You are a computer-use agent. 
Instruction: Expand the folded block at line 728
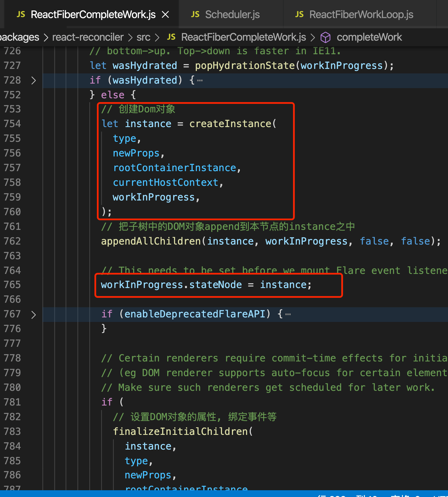pos(34,80)
